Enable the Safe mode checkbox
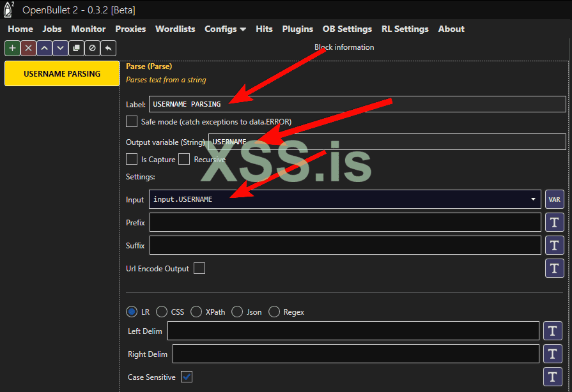This screenshot has width=572, height=392. coord(132,121)
